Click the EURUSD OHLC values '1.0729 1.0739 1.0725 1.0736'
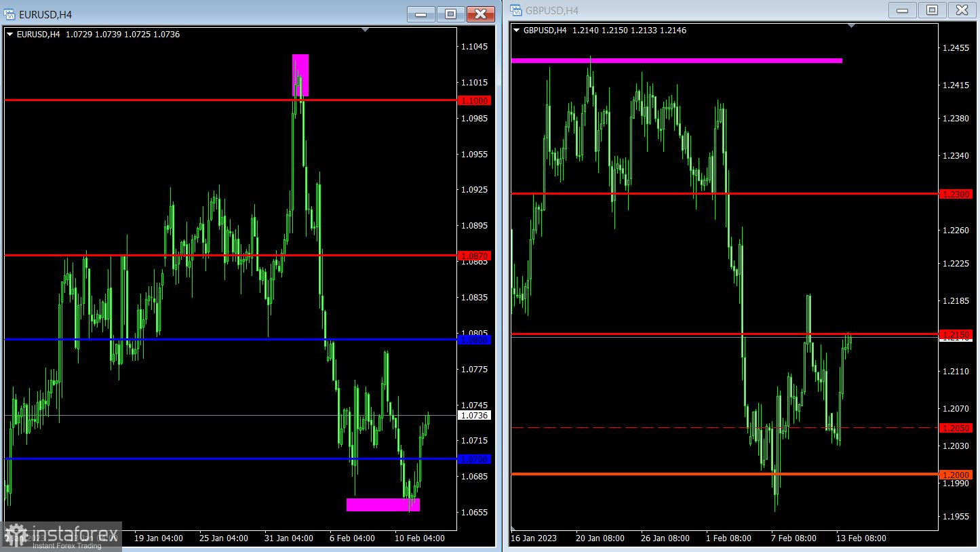The image size is (980, 552). pos(123,35)
